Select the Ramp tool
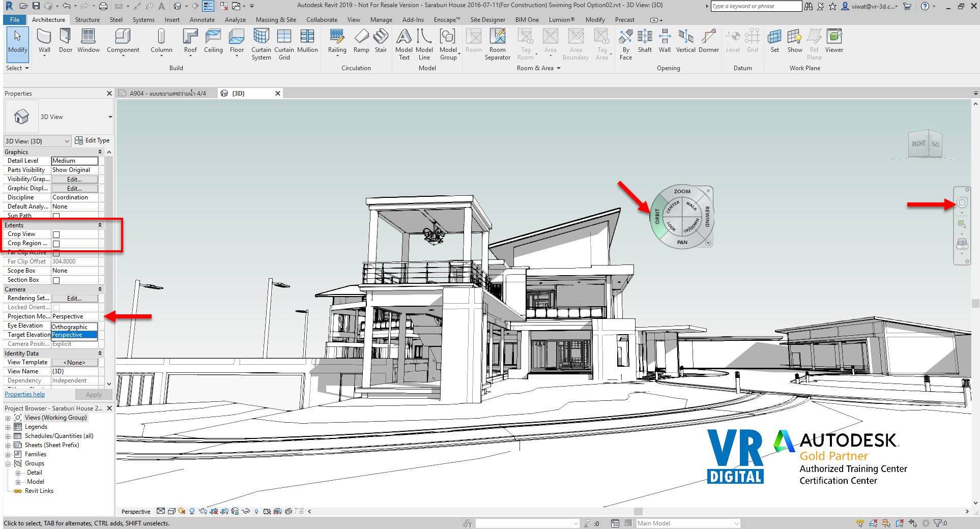 pos(361,41)
